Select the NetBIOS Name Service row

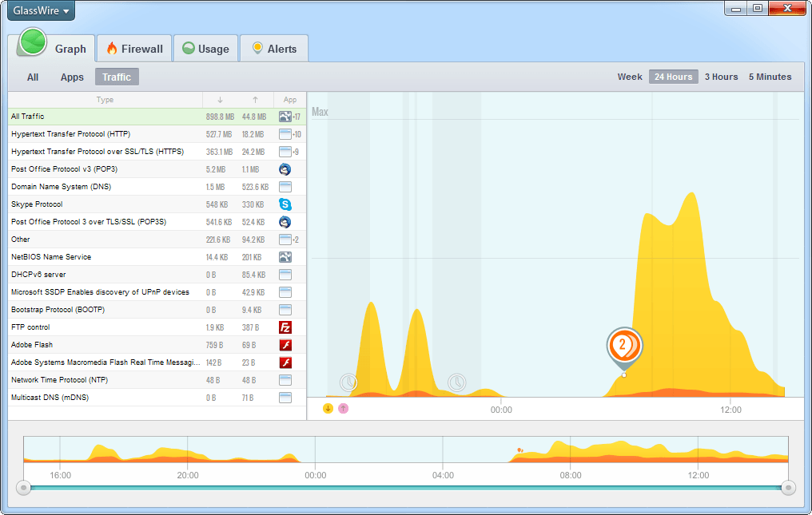(x=157, y=257)
